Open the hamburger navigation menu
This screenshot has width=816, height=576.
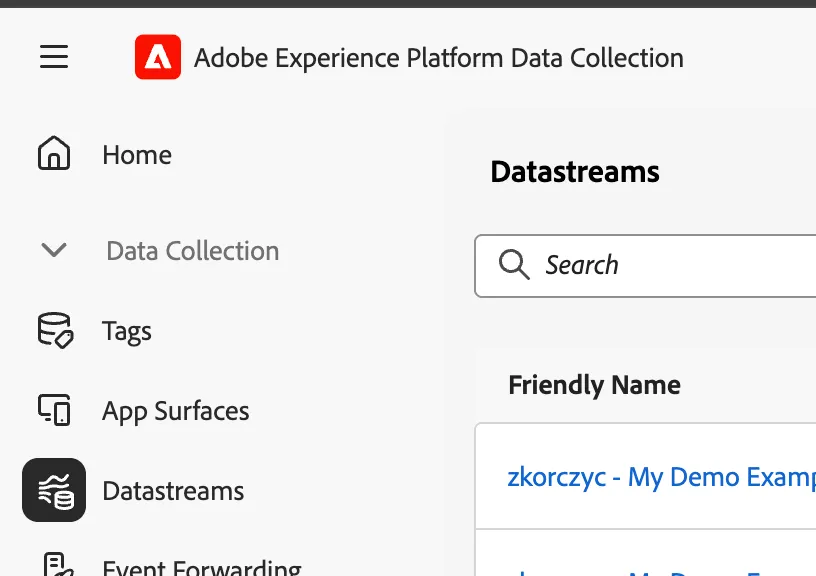[x=54, y=56]
